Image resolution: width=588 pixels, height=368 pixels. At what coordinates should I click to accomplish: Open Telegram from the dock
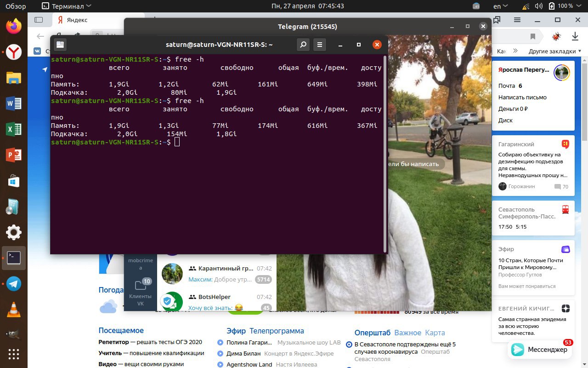click(14, 284)
